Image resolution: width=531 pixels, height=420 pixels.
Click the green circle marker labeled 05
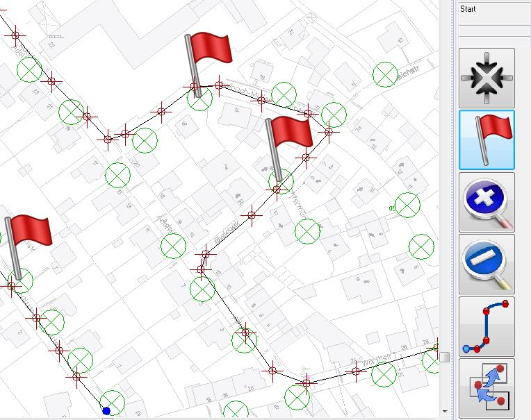coord(407,204)
